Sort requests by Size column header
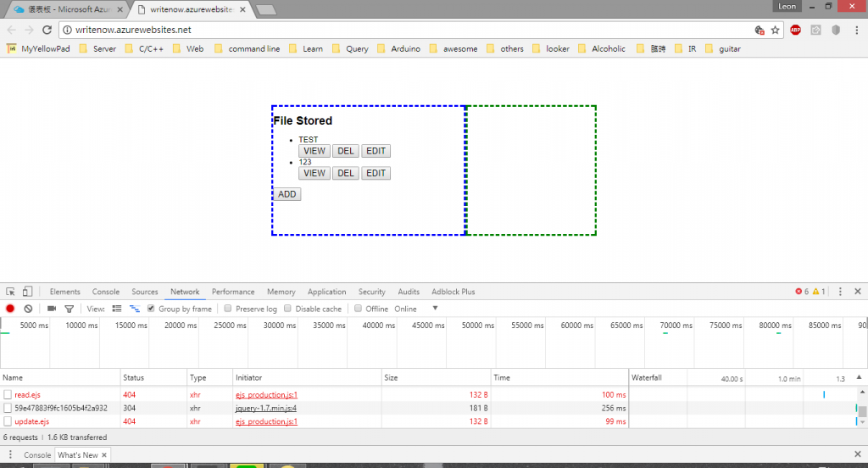This screenshot has height=468, width=868. [x=437, y=378]
